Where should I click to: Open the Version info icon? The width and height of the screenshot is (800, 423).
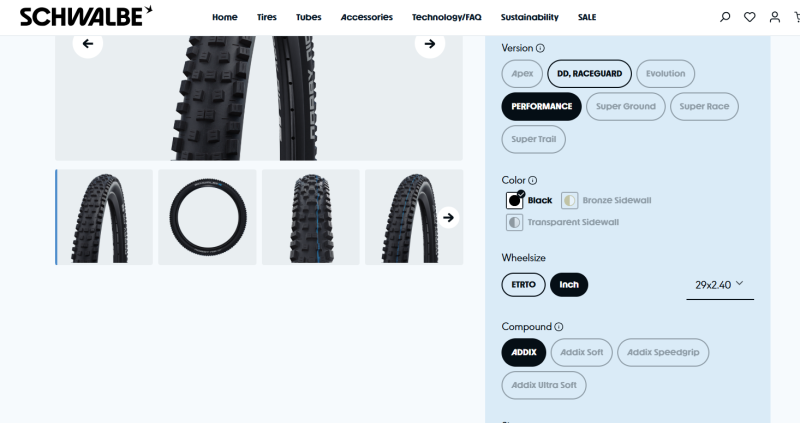pos(540,48)
